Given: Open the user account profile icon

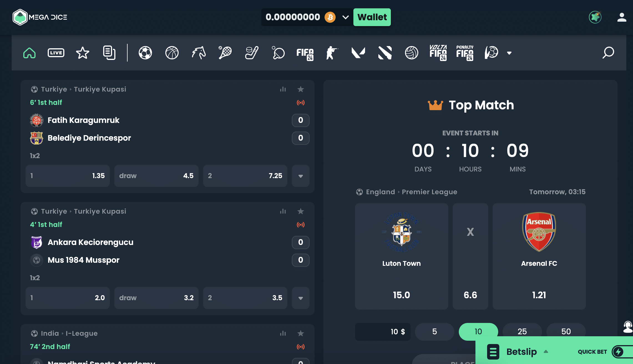Looking at the screenshot, I should pos(622,17).
